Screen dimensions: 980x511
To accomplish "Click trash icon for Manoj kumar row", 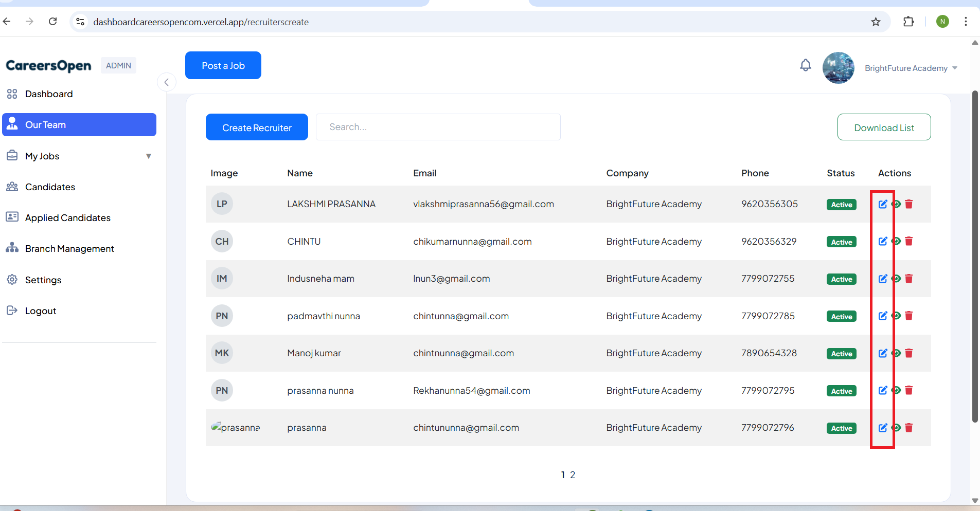I will coord(908,353).
